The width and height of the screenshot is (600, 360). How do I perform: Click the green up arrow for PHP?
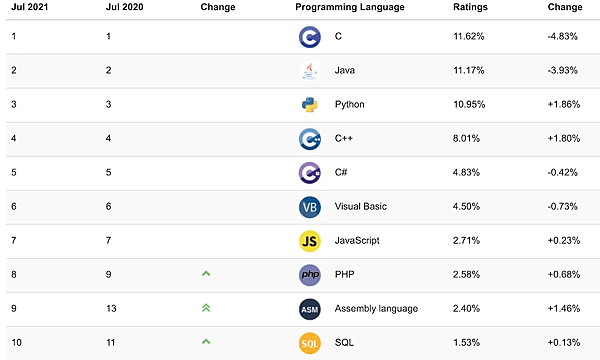tap(206, 274)
